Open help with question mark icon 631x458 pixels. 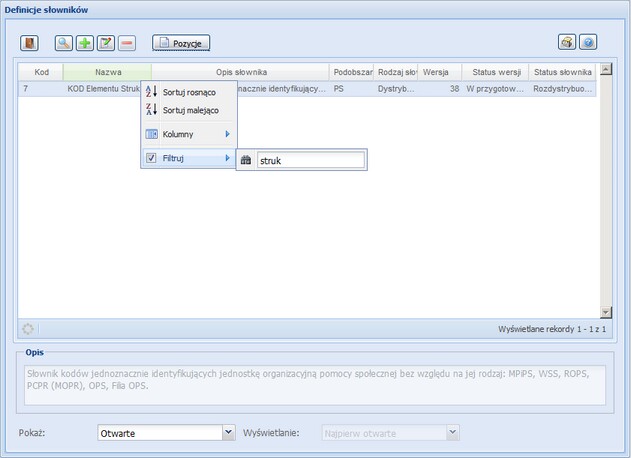pyautogui.click(x=589, y=43)
